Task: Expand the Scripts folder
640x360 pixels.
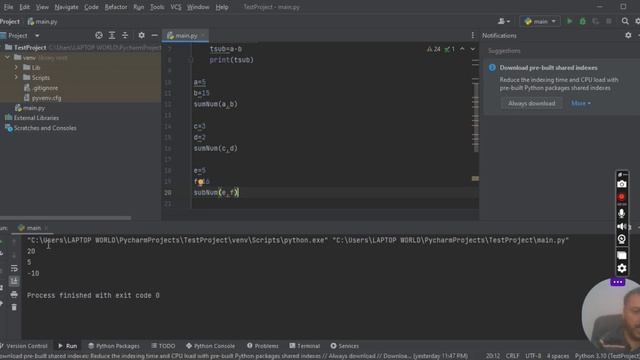Action: pyautogui.click(x=16, y=78)
